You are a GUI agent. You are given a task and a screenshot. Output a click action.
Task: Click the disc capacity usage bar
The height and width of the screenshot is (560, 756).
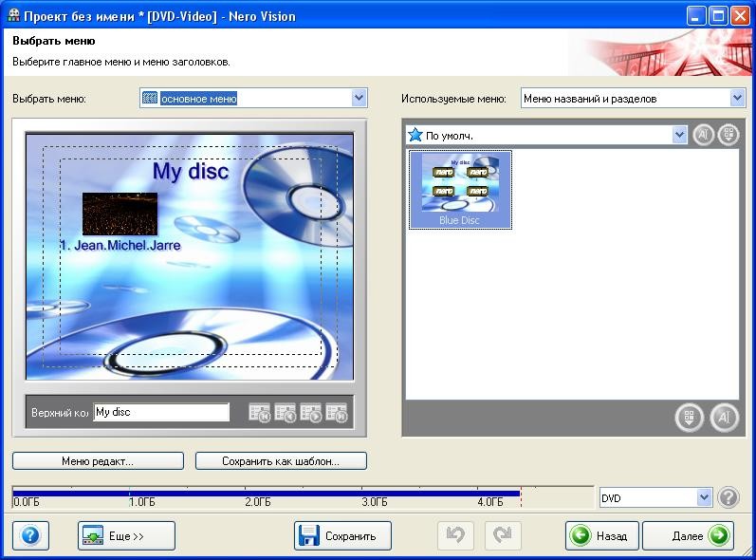click(x=266, y=493)
